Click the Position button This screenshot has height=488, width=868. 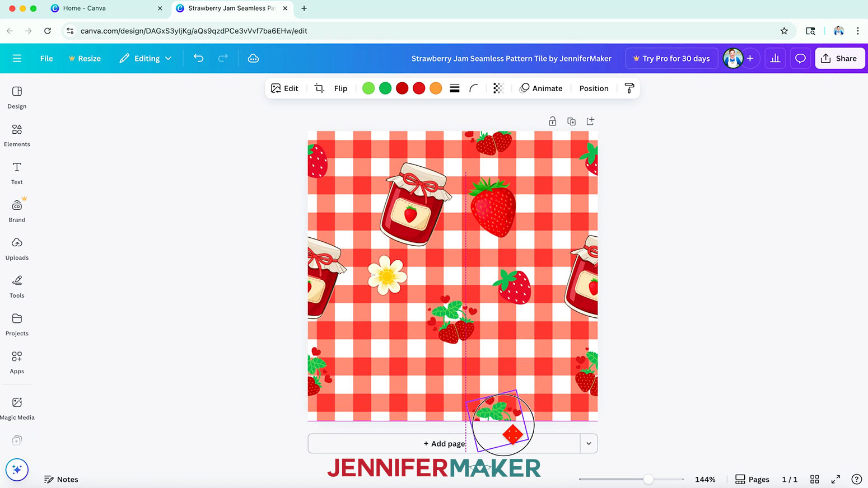[x=594, y=88]
